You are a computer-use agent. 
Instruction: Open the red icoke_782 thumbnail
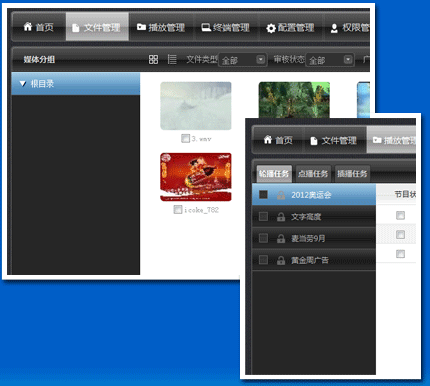[x=196, y=177]
